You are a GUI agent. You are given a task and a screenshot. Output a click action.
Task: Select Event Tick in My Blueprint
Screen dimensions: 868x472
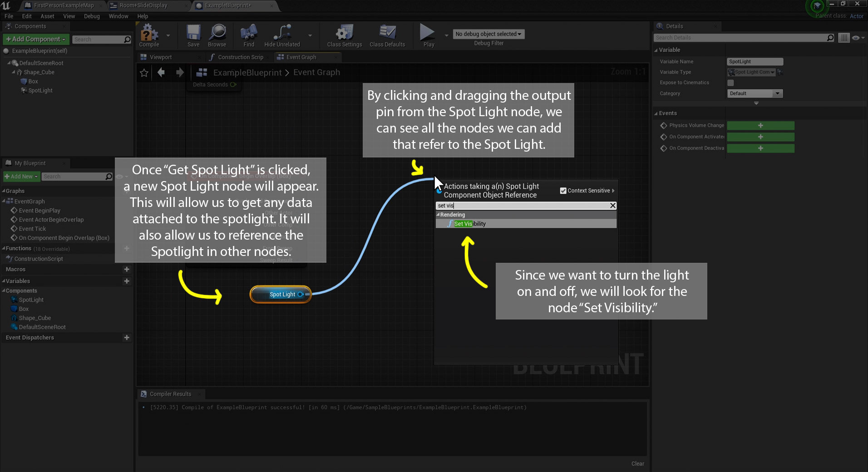pyautogui.click(x=32, y=229)
